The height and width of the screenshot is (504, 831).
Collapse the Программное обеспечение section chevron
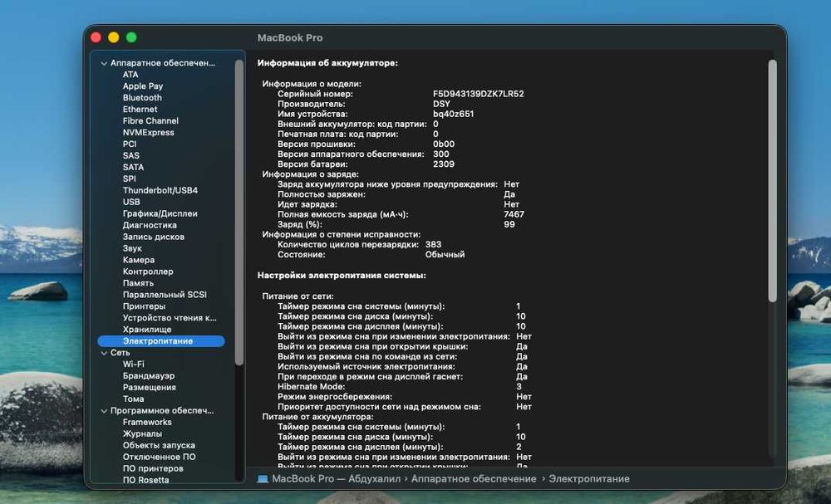104,411
